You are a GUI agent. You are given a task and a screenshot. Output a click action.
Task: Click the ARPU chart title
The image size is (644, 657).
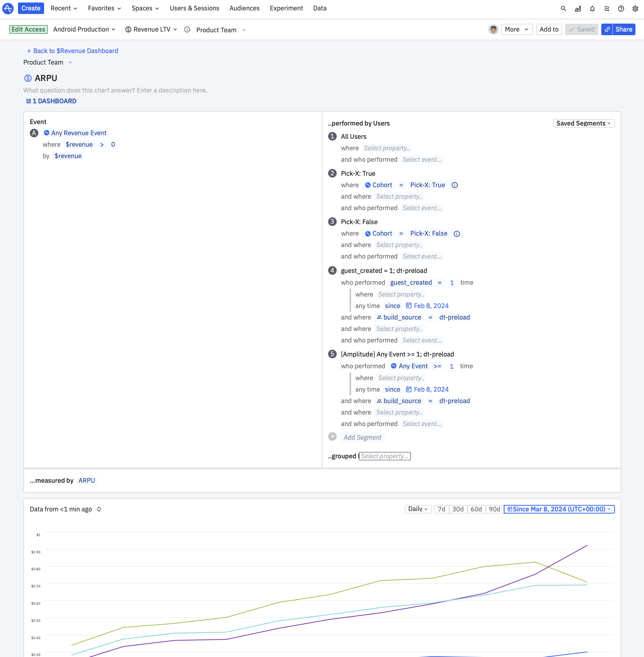[46, 78]
